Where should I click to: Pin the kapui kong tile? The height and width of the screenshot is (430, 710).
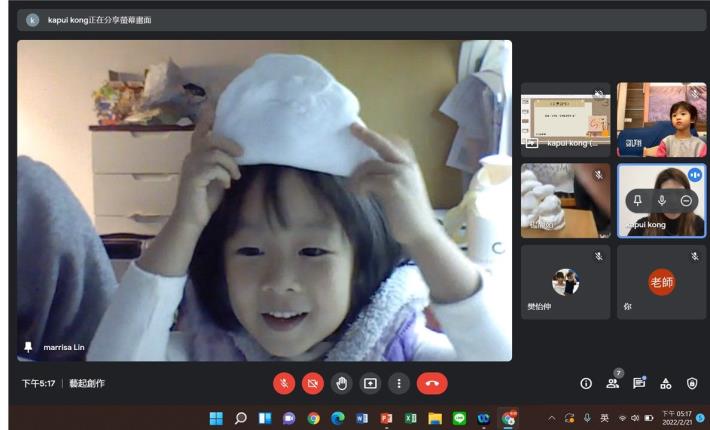[637, 201]
